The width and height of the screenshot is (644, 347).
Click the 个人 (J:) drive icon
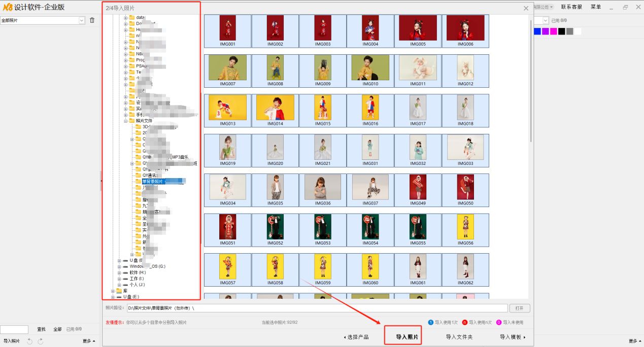point(125,285)
